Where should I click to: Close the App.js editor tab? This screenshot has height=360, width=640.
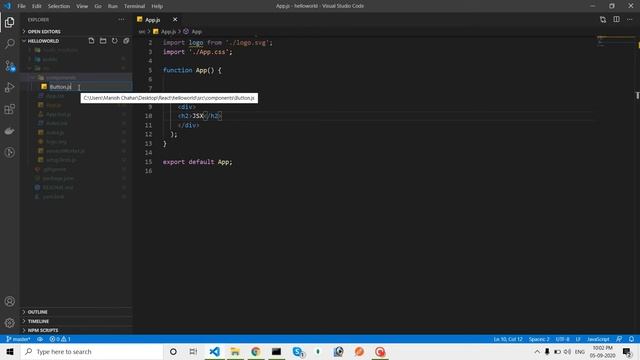[x=175, y=20]
